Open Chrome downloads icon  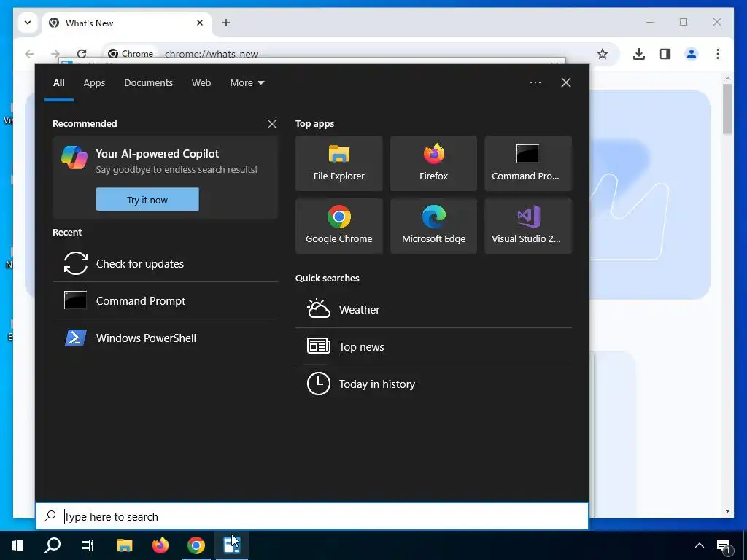click(x=639, y=54)
